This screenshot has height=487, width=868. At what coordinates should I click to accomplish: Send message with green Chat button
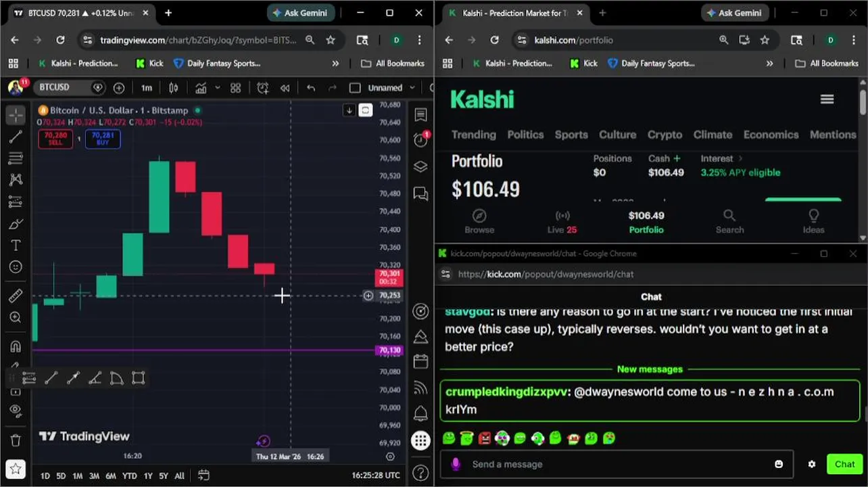coord(844,464)
